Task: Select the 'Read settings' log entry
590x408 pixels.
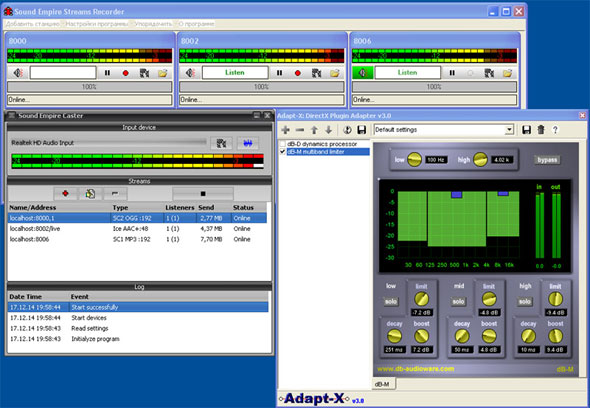Action: pyautogui.click(x=138, y=328)
